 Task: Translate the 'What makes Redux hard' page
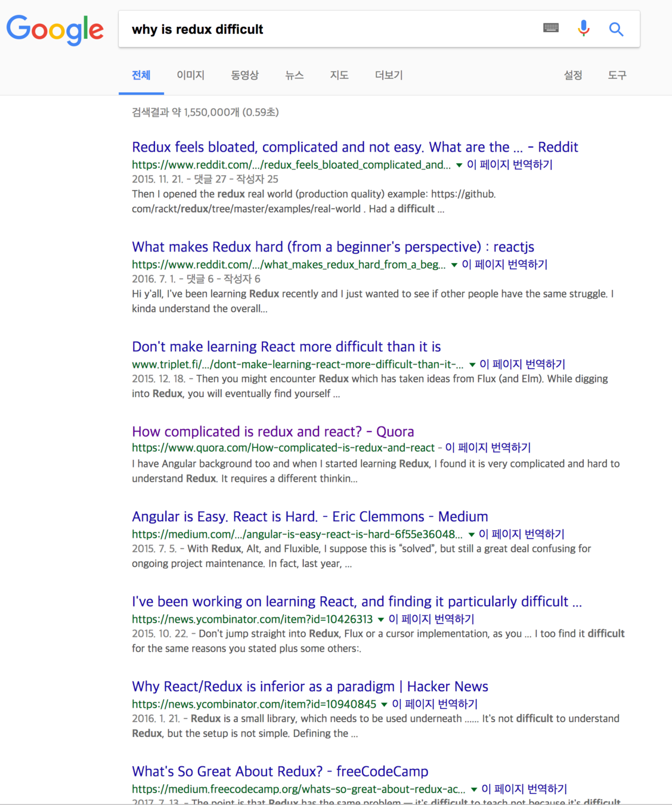tap(504, 264)
